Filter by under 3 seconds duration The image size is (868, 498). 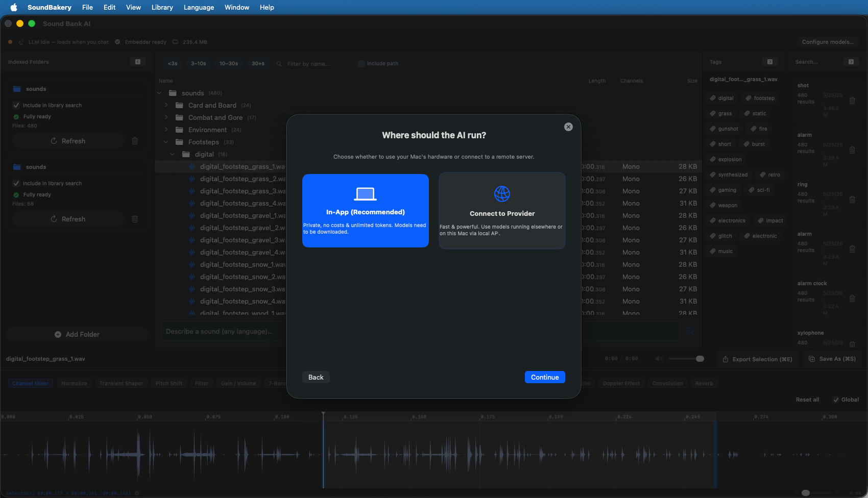pyautogui.click(x=173, y=63)
